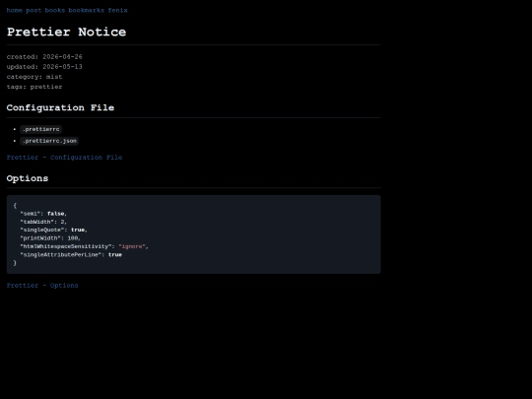Open the bookmarks navigation link
Screen dimensions: 532x399
[86, 10]
